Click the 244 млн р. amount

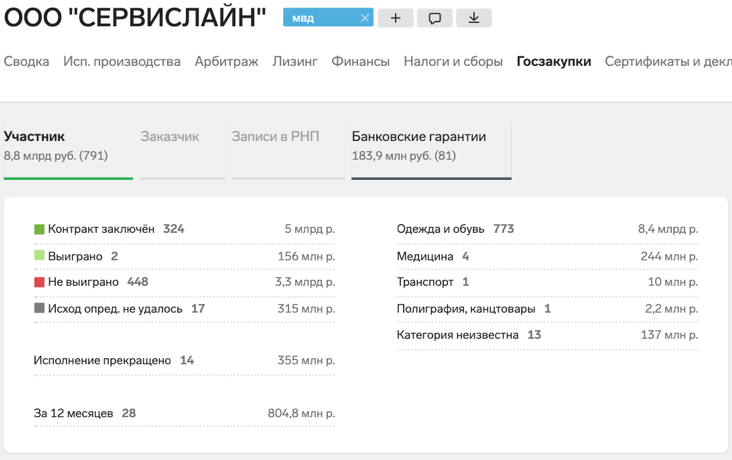tap(669, 256)
